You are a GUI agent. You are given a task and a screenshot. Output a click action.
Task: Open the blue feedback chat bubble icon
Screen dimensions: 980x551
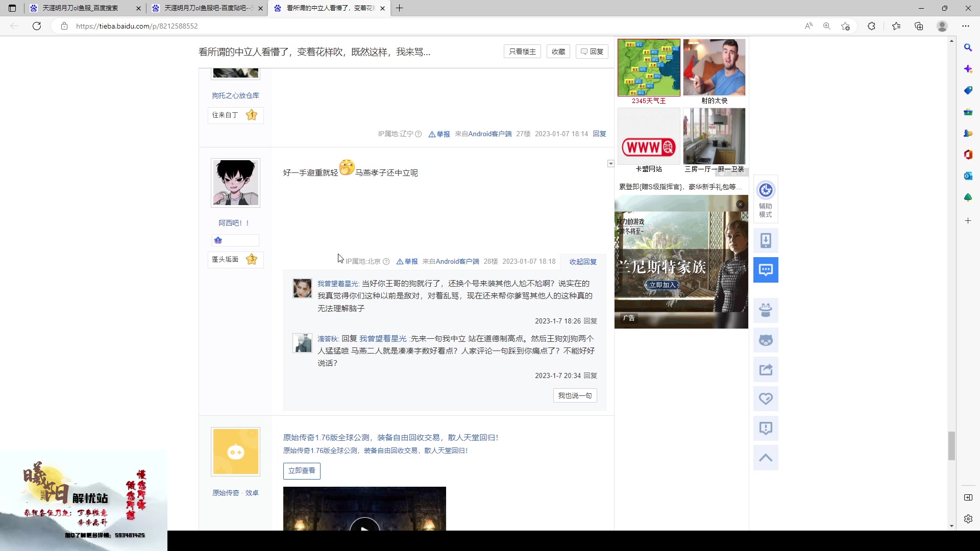765,269
